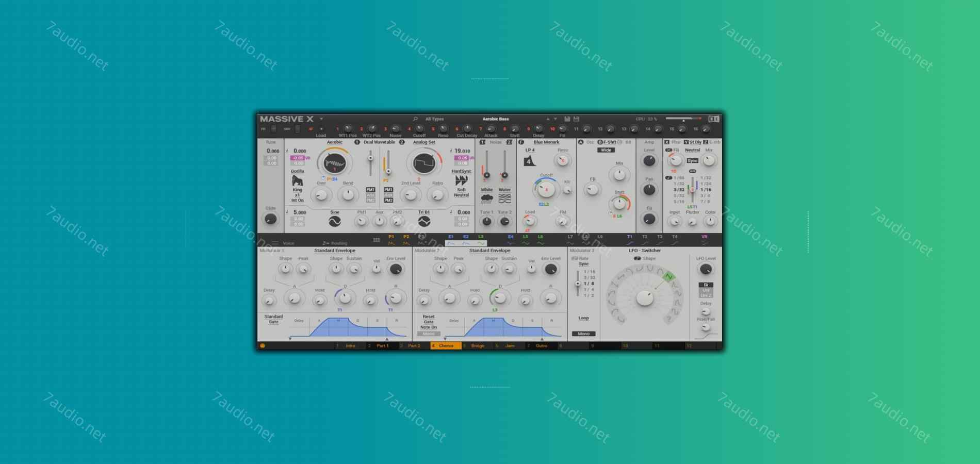Click the view layout icon in the header
The image size is (980, 464).
coord(713,119)
